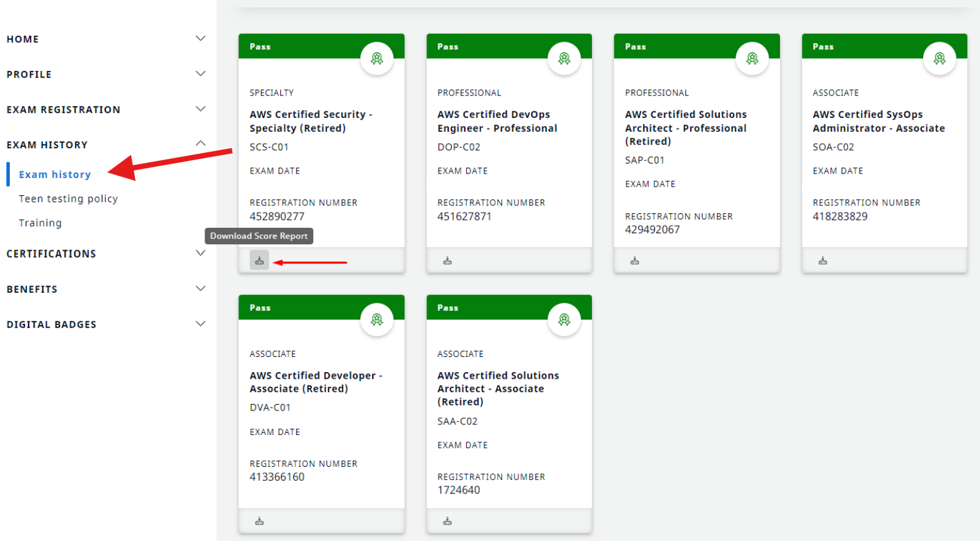
Task: Click exam code SCS-C01
Action: coord(269,147)
